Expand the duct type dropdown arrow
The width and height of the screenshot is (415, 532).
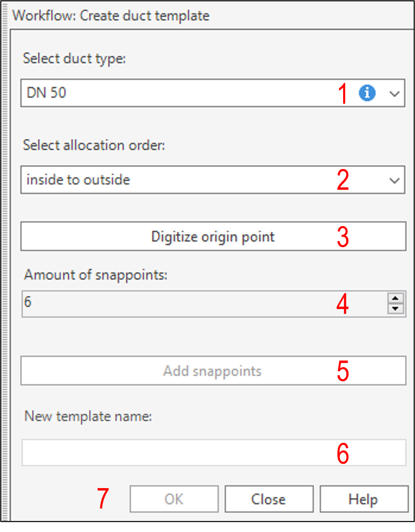pos(394,93)
